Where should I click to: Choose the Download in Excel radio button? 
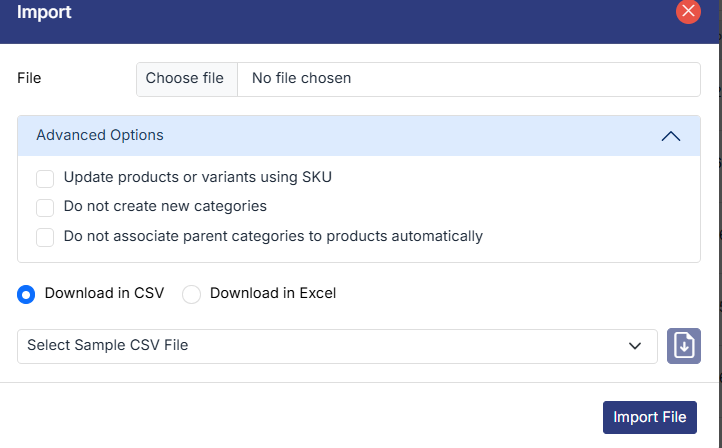(x=192, y=294)
